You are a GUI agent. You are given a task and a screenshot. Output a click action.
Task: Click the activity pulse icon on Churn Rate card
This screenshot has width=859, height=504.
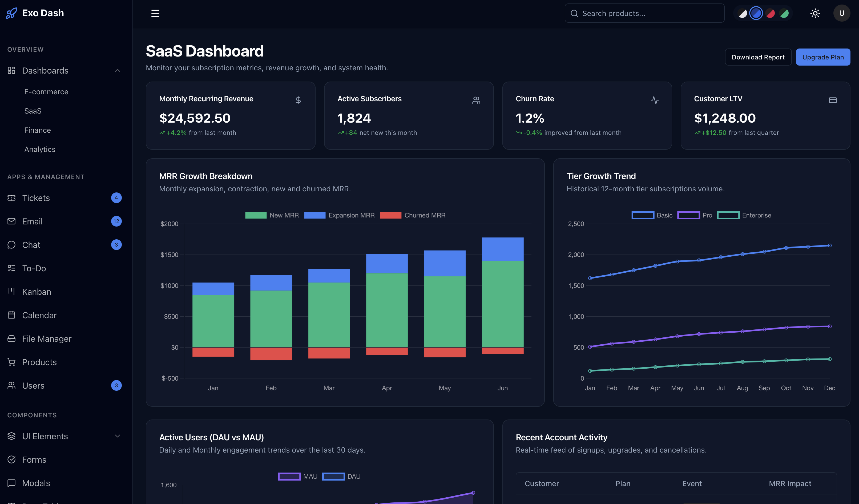(655, 100)
